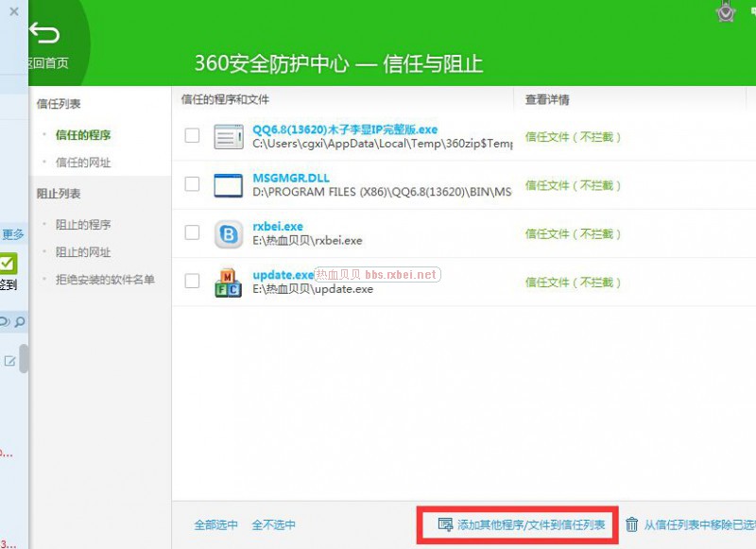Click 全部选中 to select all
756x549 pixels.
(x=216, y=525)
